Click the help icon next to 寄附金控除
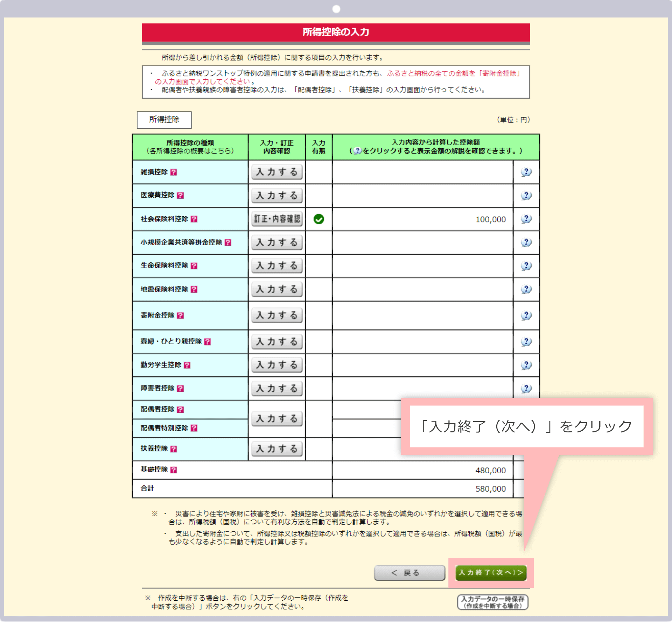Viewport: 672px width, 622px height. [x=180, y=315]
